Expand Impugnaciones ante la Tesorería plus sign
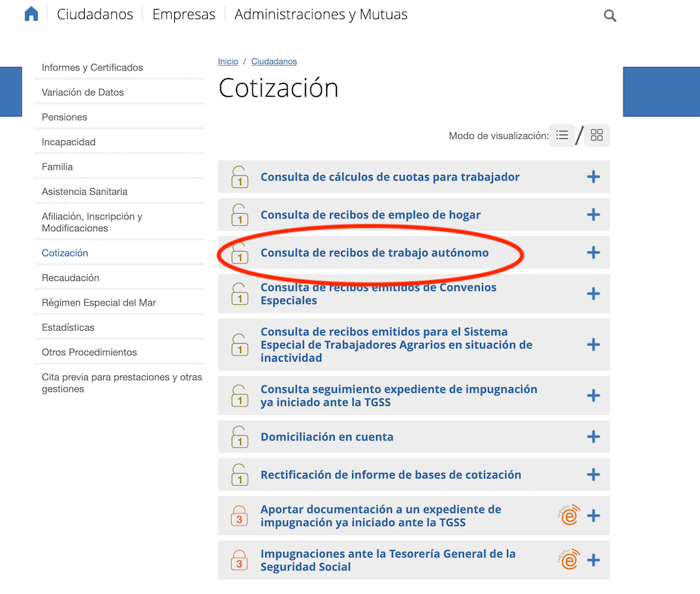Viewport: 700px width, 594px height. 593,560
